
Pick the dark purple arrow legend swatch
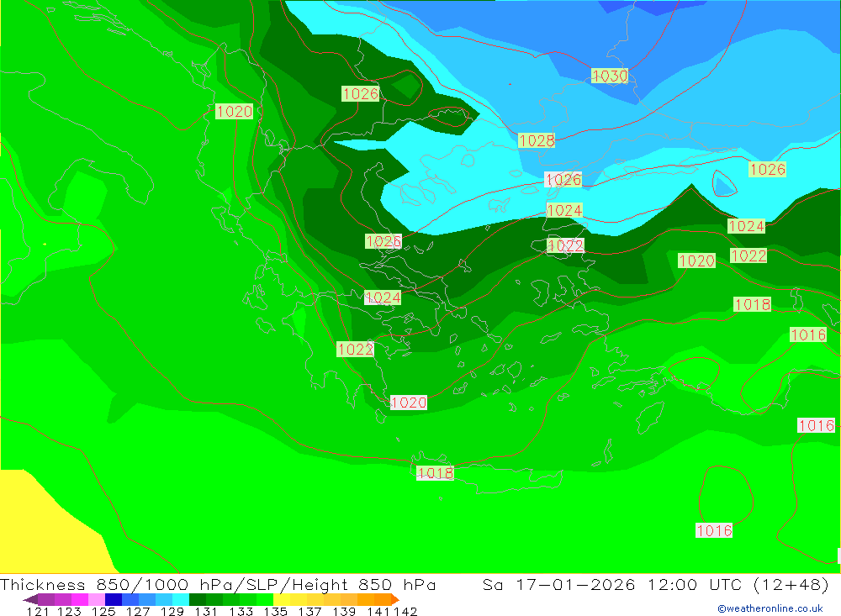30,599
